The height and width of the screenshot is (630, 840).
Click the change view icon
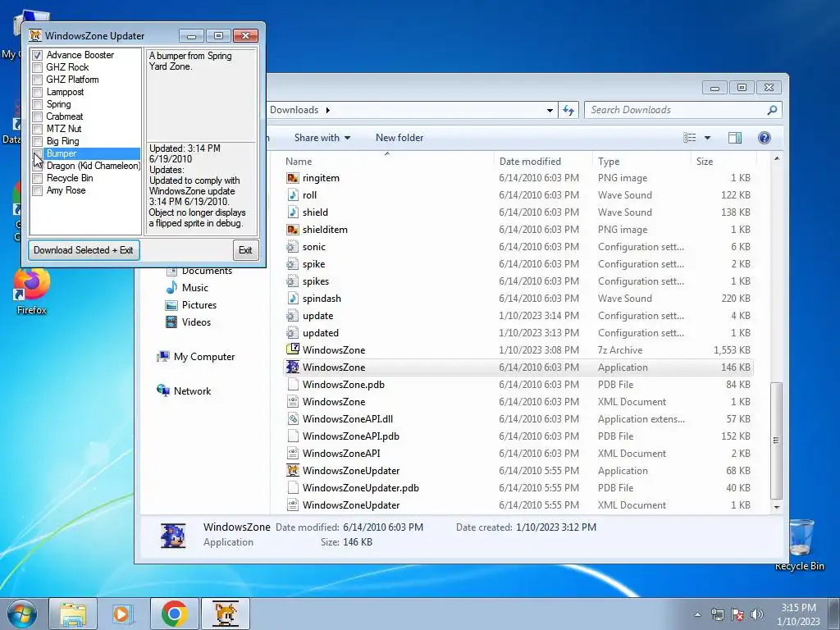(x=689, y=138)
